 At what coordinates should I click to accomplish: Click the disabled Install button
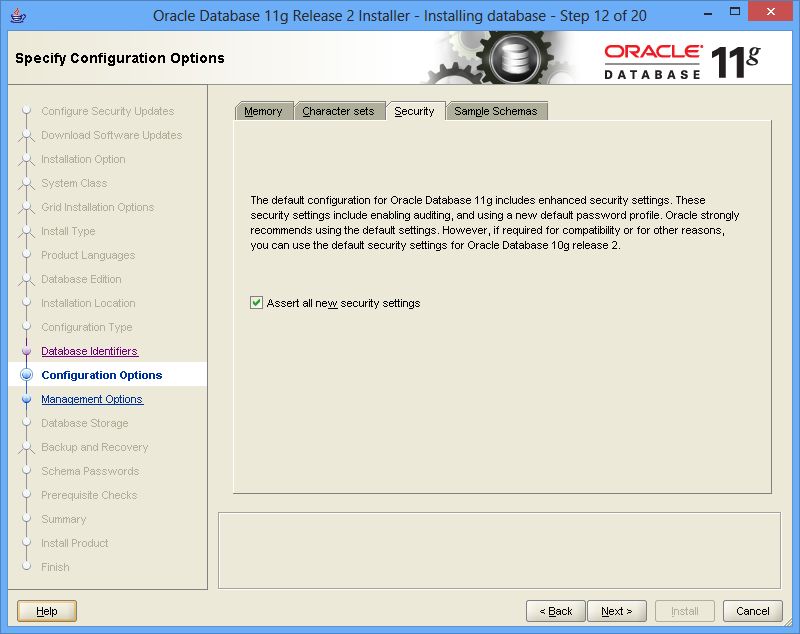click(685, 611)
